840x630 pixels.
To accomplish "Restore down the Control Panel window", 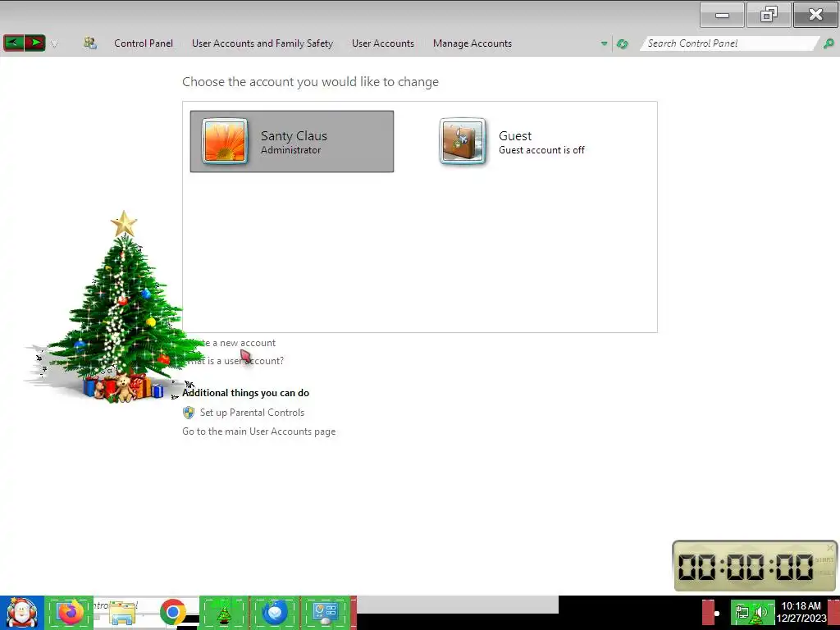I will (769, 15).
